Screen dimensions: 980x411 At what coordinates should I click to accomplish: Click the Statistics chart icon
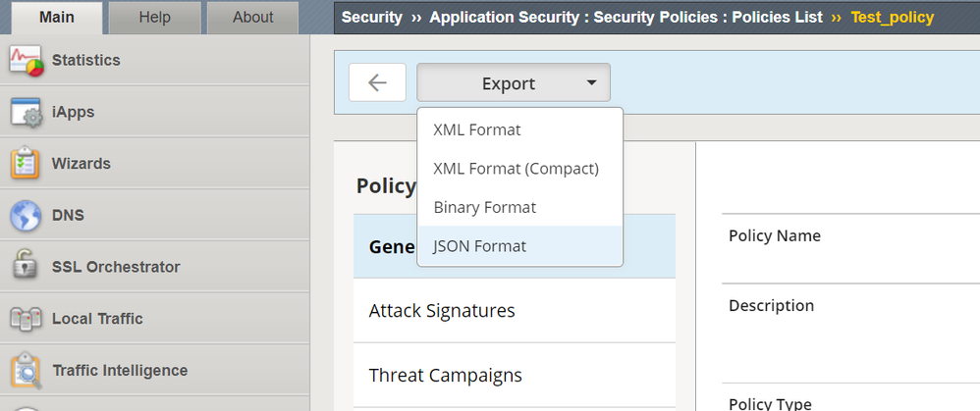pyautogui.click(x=26, y=61)
